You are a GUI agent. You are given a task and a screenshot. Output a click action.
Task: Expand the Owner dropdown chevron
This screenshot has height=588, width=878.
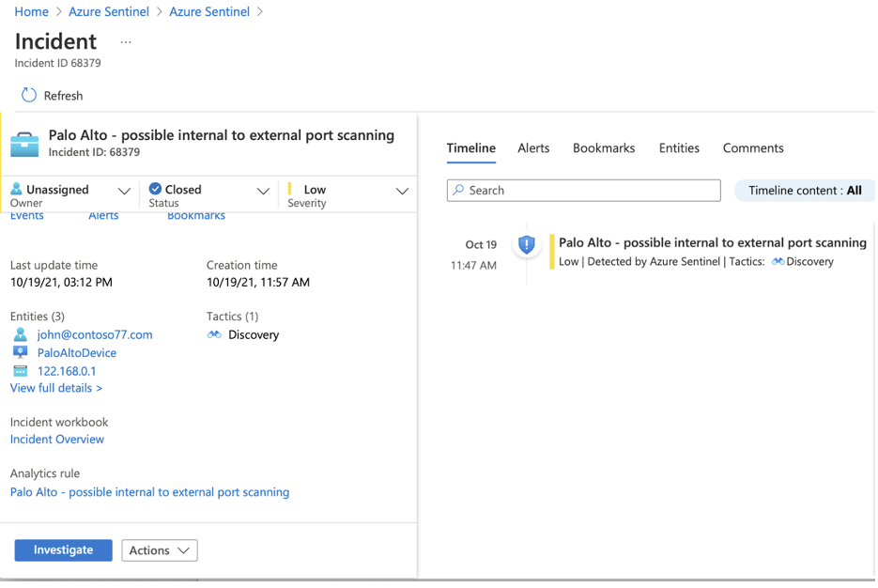tap(124, 191)
